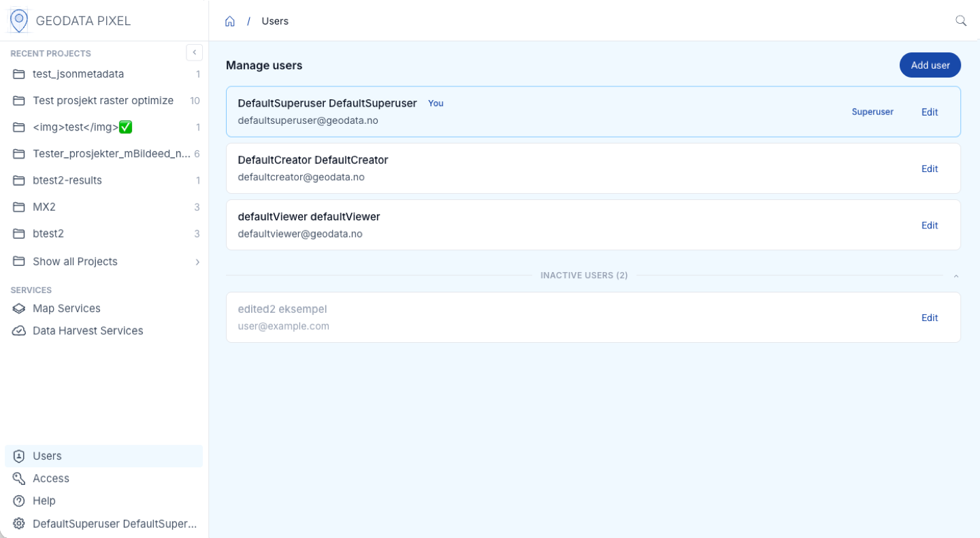This screenshot has height=538, width=980.
Task: Click the edited2 eksempel name
Action: pos(282,309)
